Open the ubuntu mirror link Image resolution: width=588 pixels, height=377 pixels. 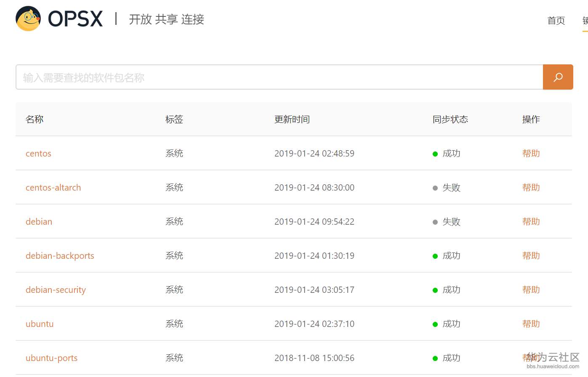(x=40, y=324)
